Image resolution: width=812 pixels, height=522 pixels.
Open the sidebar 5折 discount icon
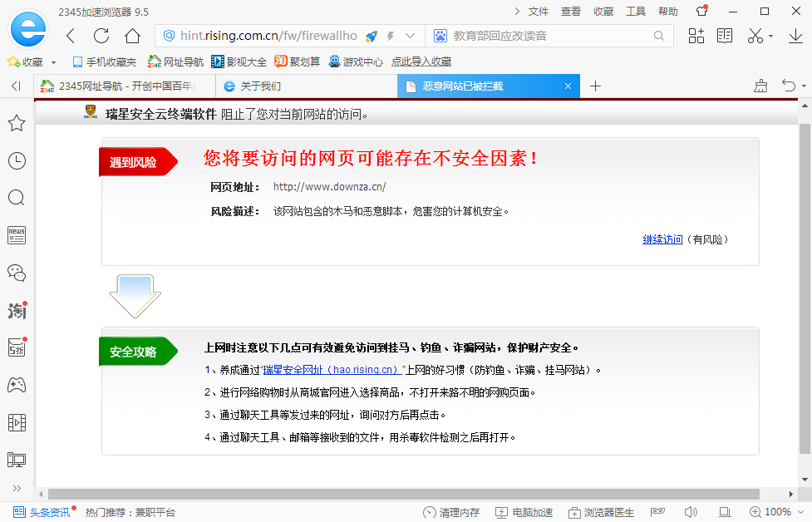17,347
